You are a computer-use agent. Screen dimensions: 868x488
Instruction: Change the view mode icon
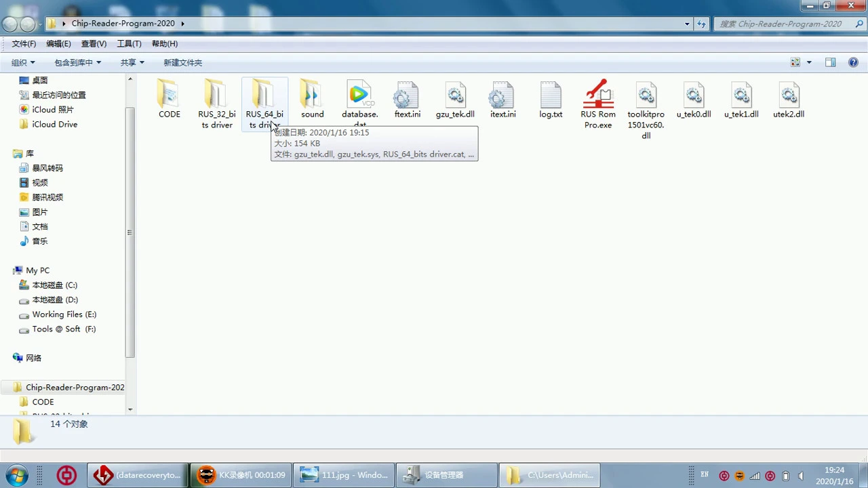[795, 62]
